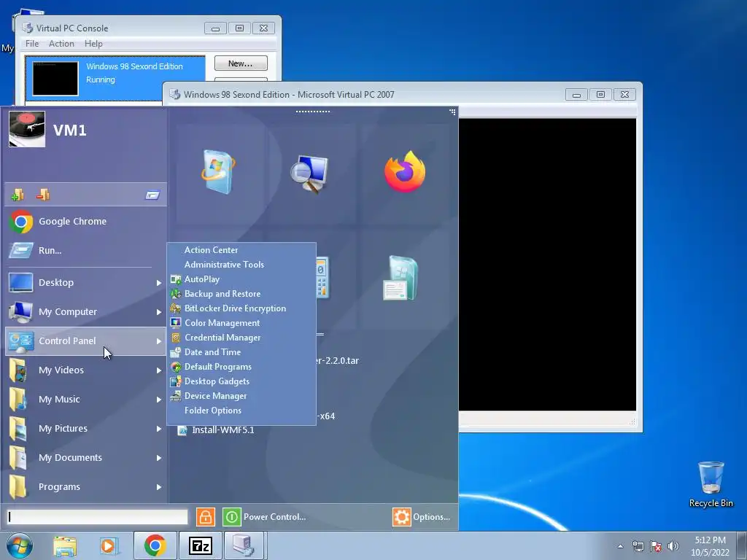Click the Action Center flag tray icon
The height and width of the screenshot is (560, 747).
(656, 546)
